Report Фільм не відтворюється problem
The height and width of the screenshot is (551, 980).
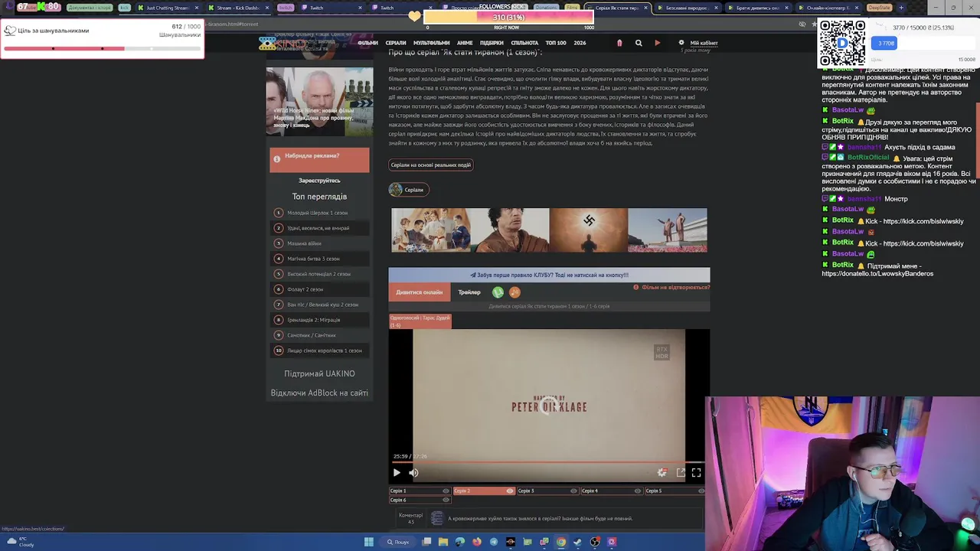pos(671,288)
